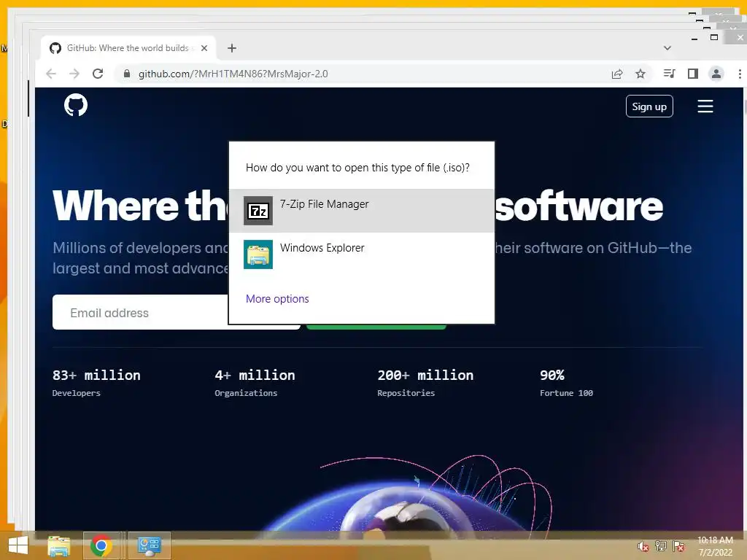Select the GitHub browser tab

128,48
